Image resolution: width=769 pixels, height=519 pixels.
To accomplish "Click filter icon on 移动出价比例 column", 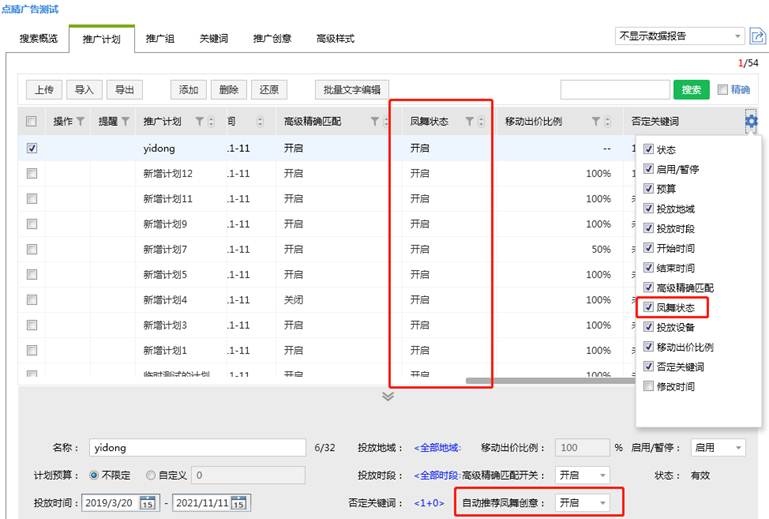I will pyautogui.click(x=595, y=122).
